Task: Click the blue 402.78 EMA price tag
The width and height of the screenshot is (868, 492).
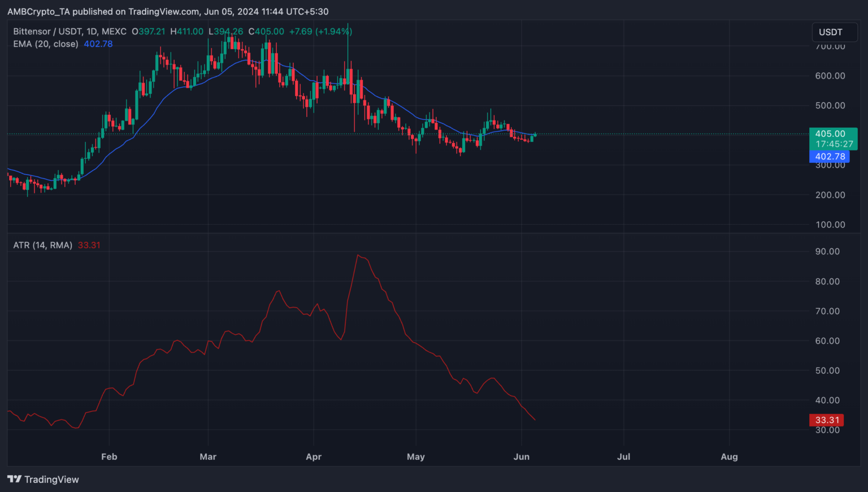Action: (x=830, y=157)
